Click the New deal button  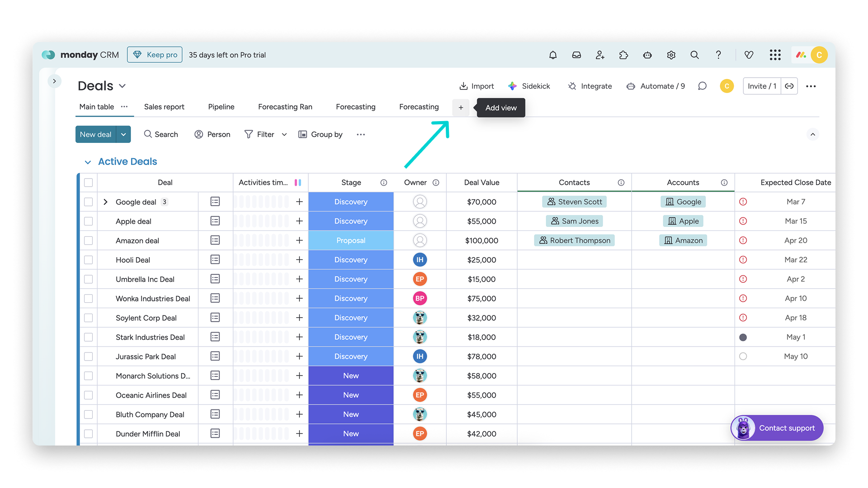(96, 134)
